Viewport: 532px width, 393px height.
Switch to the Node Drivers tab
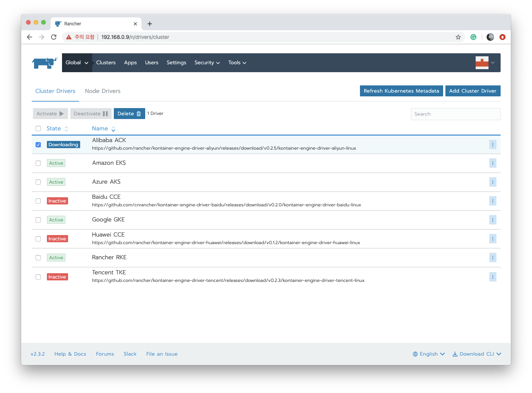(x=103, y=91)
